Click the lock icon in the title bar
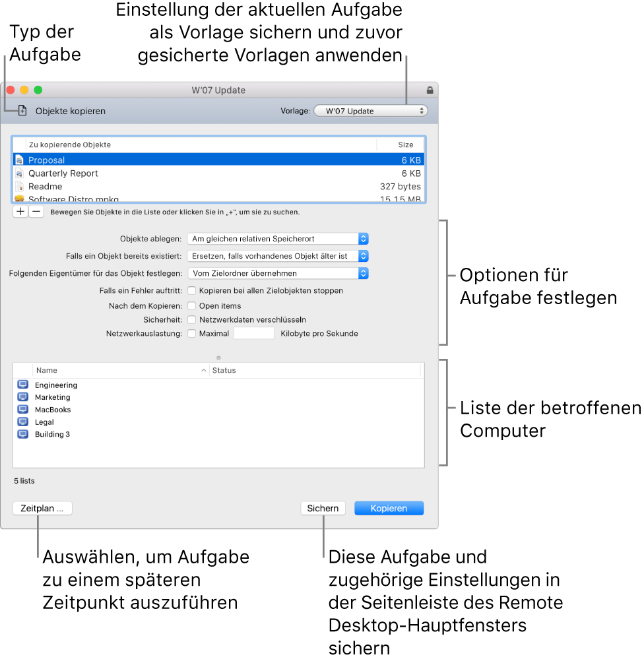 pyautogui.click(x=430, y=90)
